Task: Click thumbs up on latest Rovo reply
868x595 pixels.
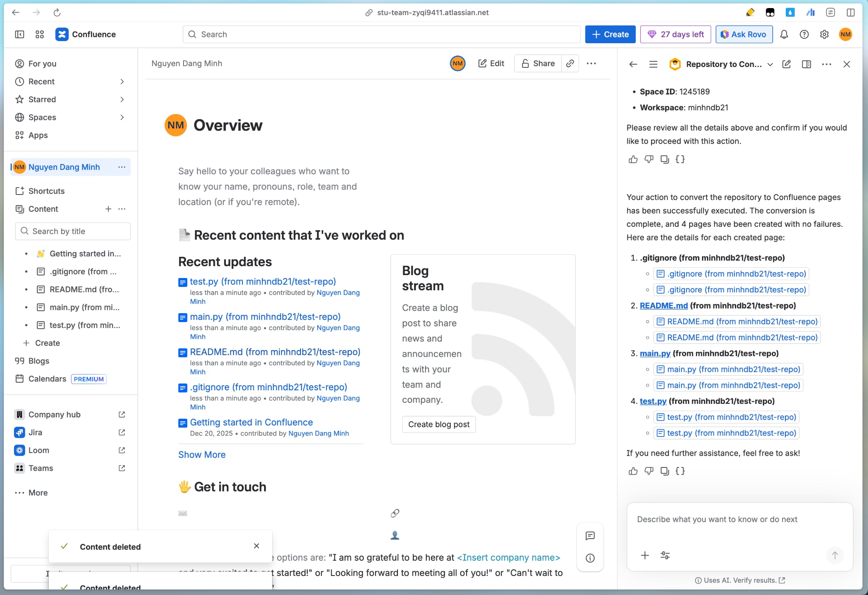Action: 633,471
